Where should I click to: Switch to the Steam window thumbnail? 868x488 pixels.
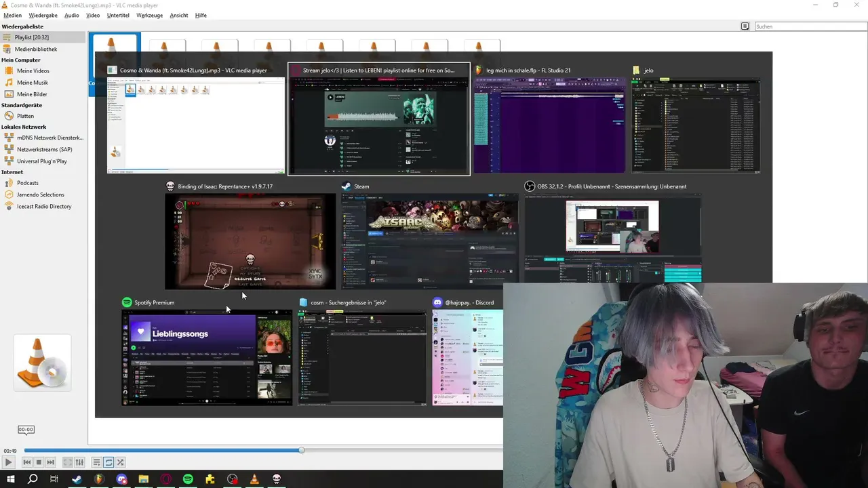[x=429, y=235]
